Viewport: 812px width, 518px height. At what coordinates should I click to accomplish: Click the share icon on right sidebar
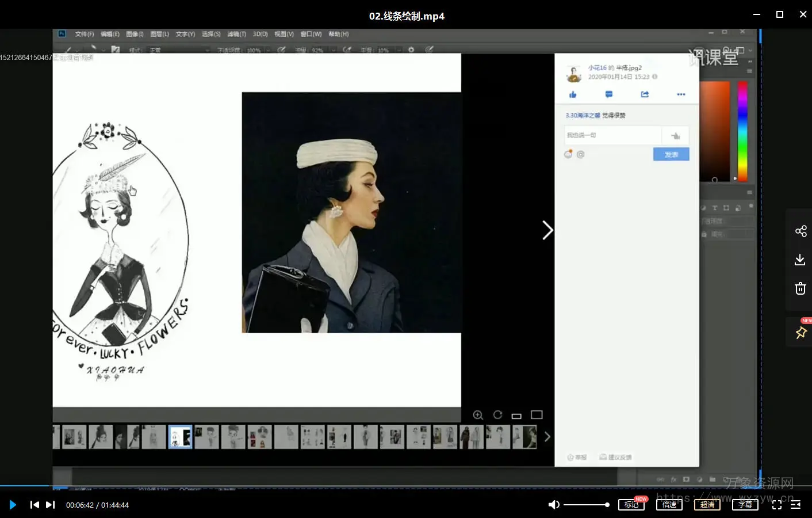coord(800,231)
